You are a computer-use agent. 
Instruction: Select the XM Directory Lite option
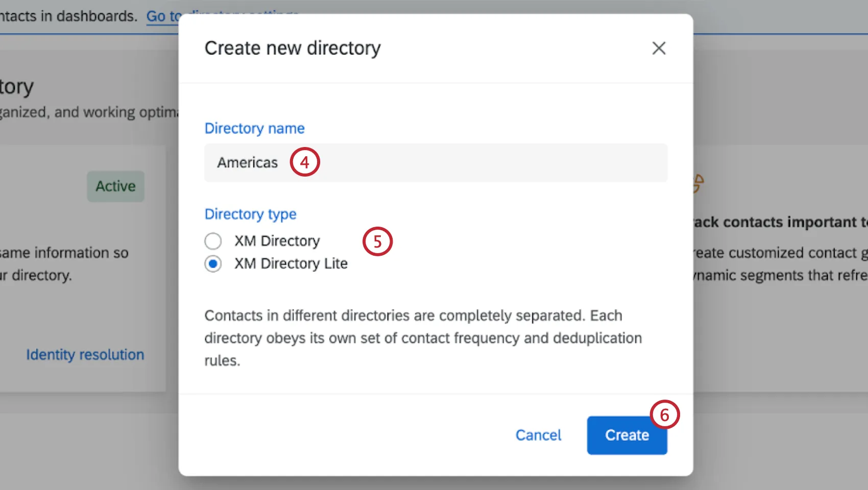point(213,264)
